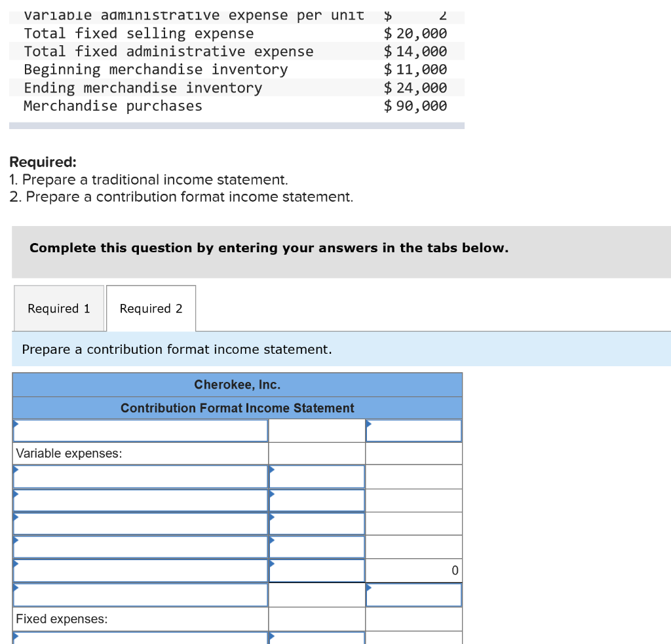Select the contribution margin amount cell
This screenshot has height=644, width=671.
pos(413,595)
